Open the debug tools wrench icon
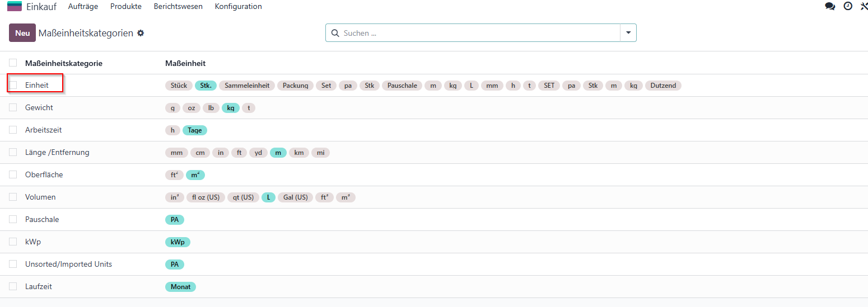The width and height of the screenshot is (868, 307). point(864,6)
